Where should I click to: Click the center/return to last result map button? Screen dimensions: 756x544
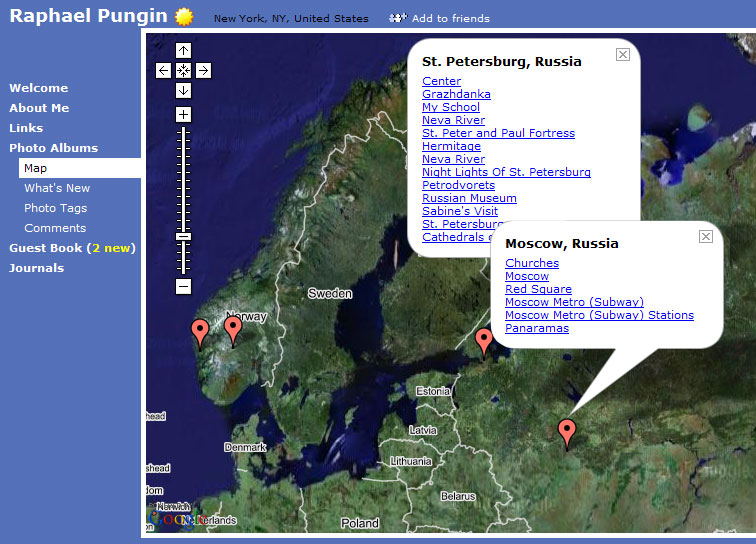pos(183,70)
